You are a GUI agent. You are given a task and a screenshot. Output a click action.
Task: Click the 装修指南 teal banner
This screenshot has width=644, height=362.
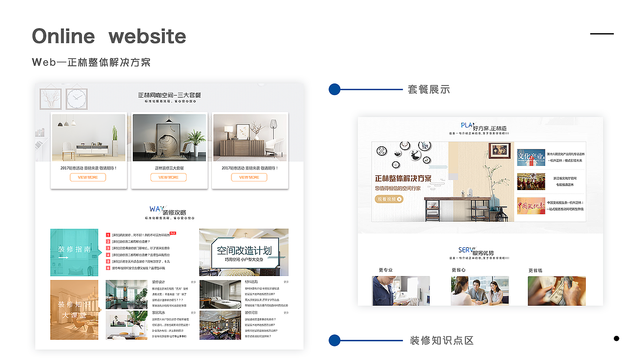point(74,252)
